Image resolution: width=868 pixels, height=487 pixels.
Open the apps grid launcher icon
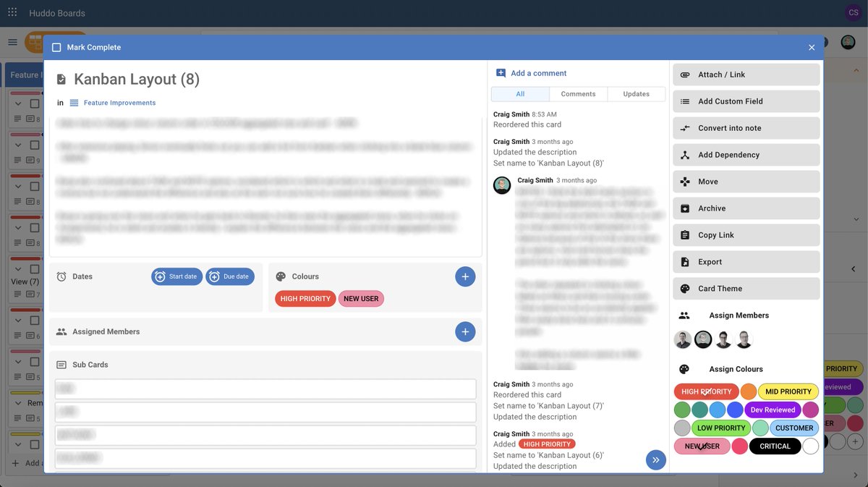click(12, 13)
